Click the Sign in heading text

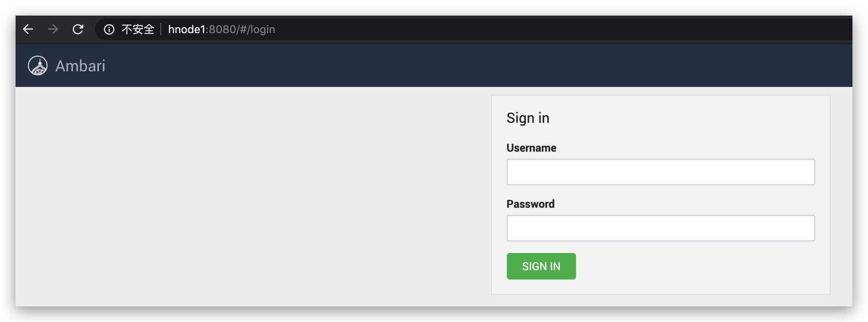tap(528, 118)
